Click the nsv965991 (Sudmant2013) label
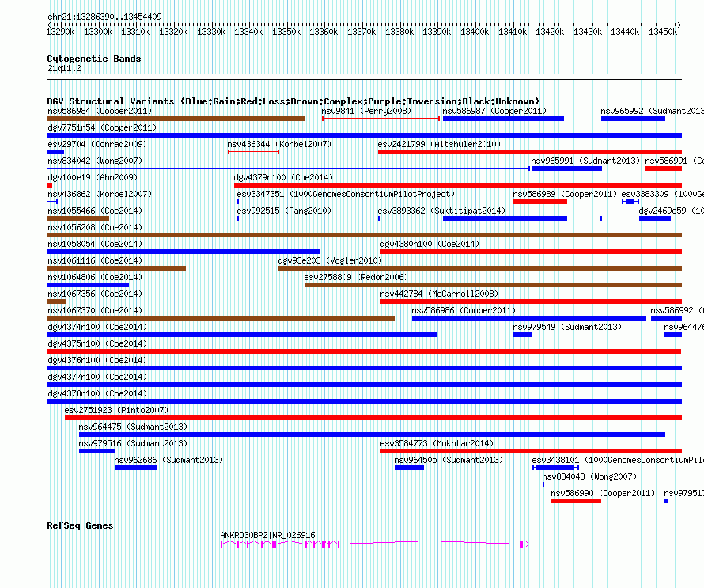The image size is (704, 588). click(x=585, y=161)
